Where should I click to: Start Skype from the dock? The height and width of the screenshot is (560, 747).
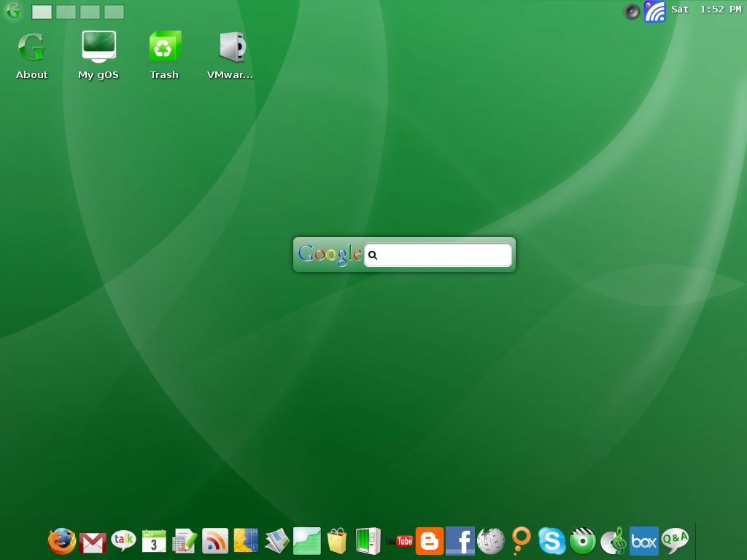coord(552,541)
